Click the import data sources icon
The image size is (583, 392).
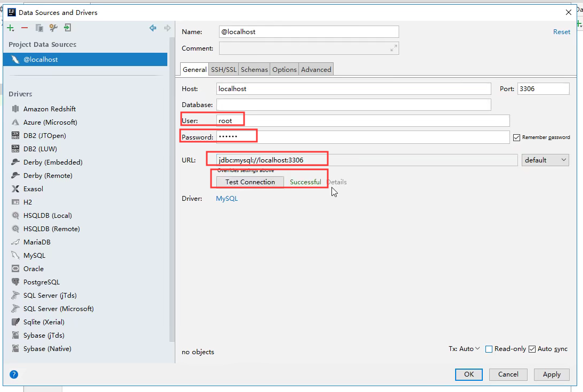coord(67,28)
